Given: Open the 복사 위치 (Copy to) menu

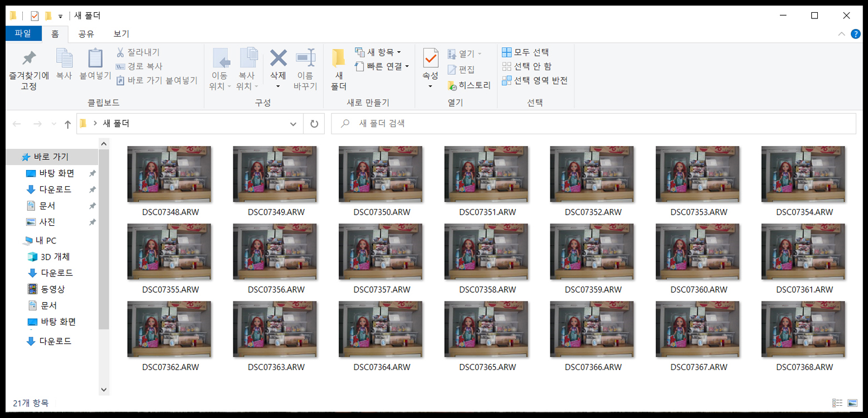Looking at the screenshot, I should point(248,70).
